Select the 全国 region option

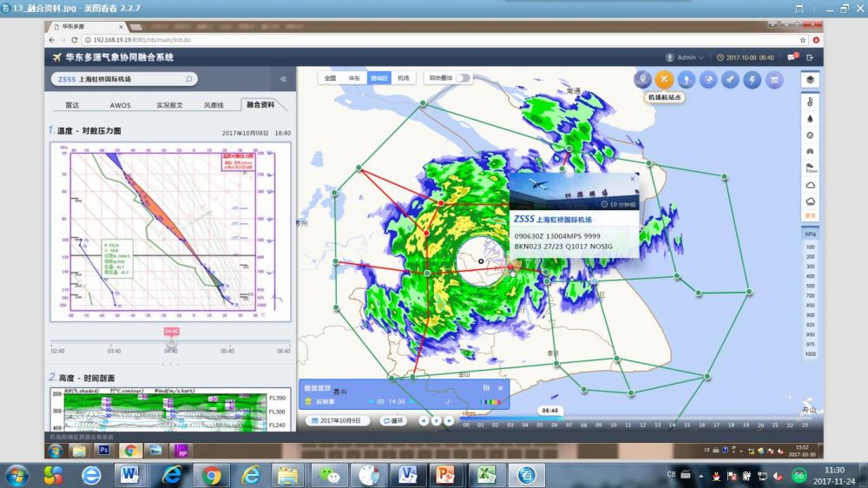coord(330,78)
